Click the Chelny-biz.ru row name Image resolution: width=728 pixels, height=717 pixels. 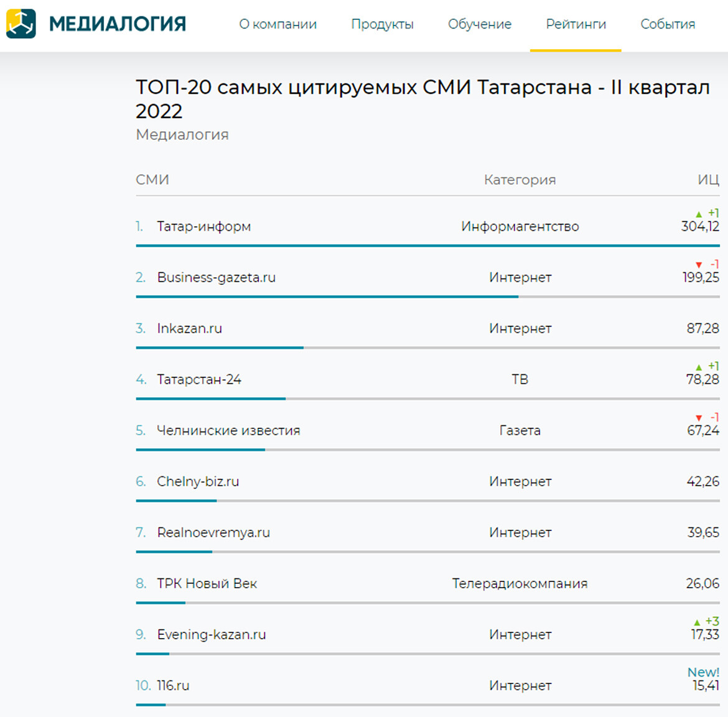[198, 481]
